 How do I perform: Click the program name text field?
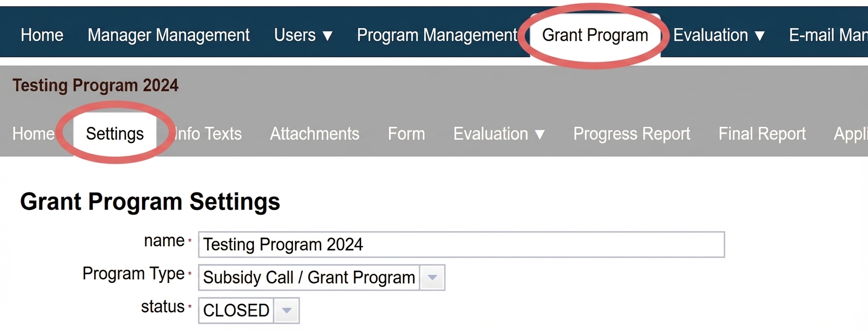461,245
